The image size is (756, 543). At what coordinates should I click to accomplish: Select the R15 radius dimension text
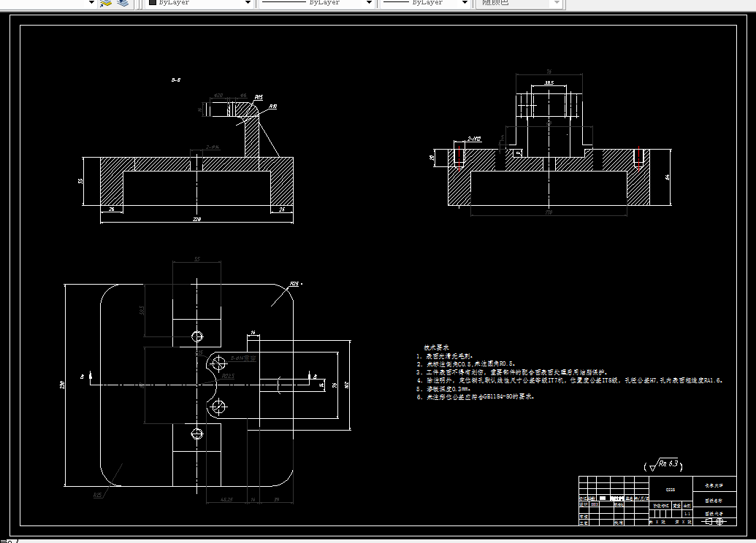pos(259,97)
